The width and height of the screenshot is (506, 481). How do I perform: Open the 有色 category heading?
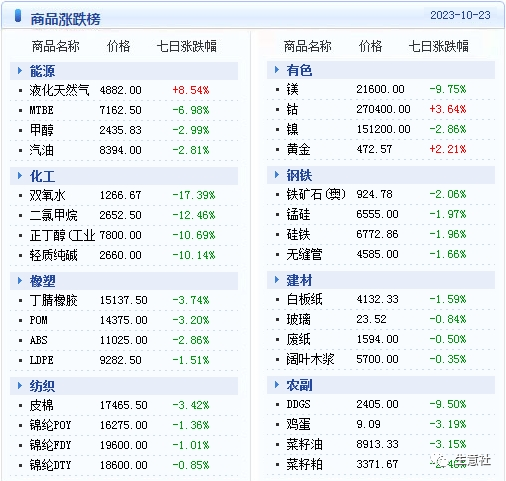299,70
